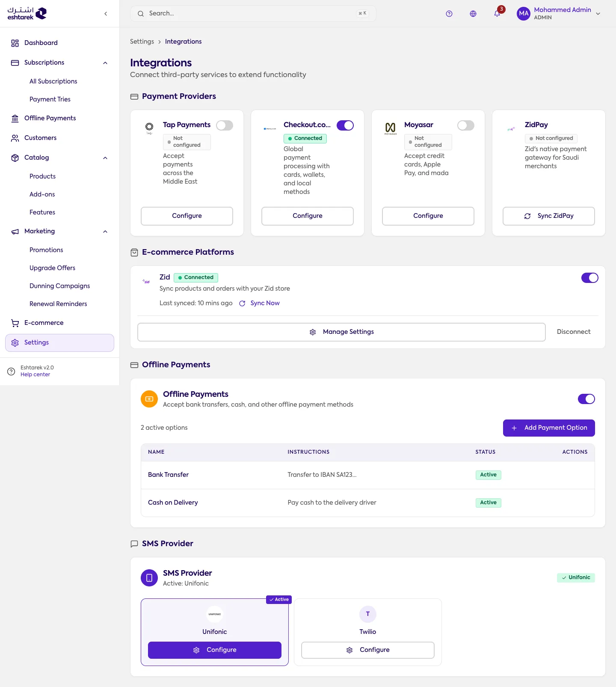Image resolution: width=616 pixels, height=687 pixels.
Task: Click Settings in the breadcrumb
Action: click(x=142, y=42)
